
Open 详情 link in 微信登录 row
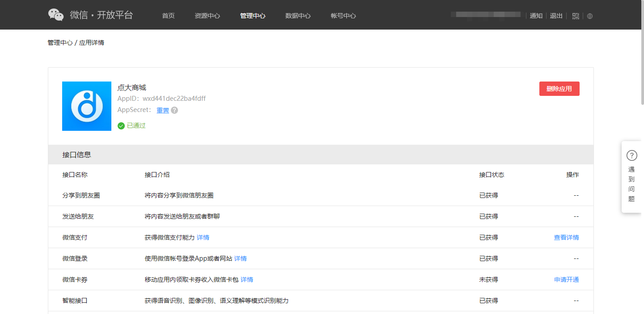coord(240,258)
